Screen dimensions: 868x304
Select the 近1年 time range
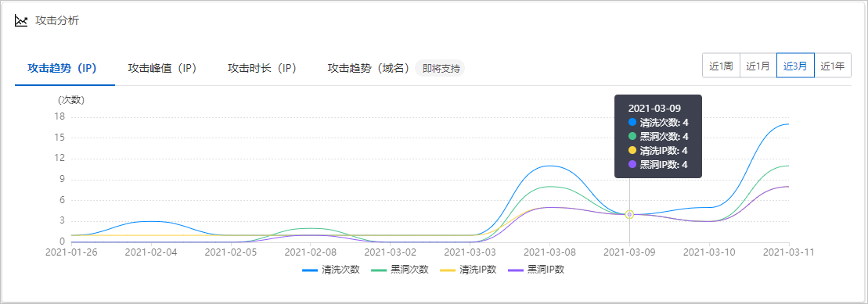(x=833, y=66)
